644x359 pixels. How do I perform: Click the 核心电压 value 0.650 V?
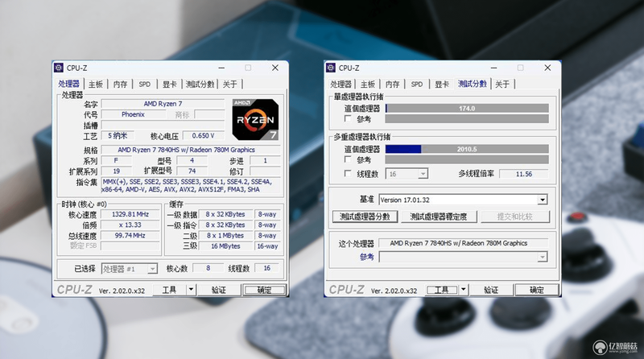click(x=204, y=135)
